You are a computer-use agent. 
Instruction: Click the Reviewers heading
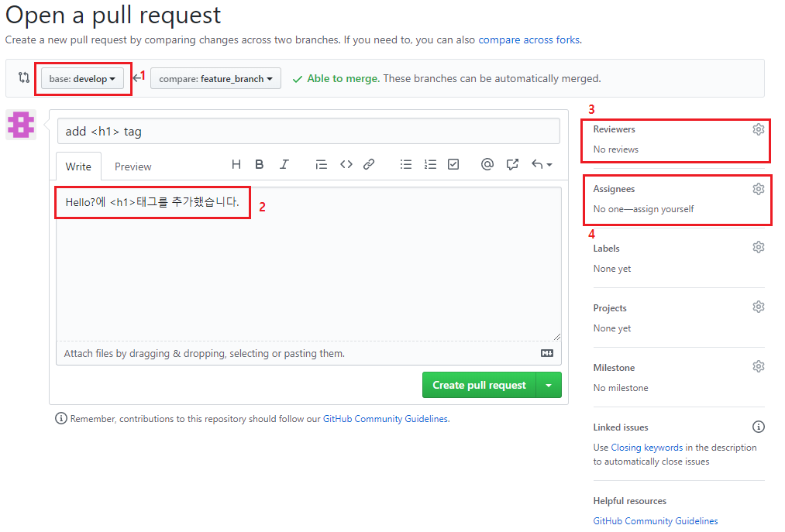click(x=614, y=129)
